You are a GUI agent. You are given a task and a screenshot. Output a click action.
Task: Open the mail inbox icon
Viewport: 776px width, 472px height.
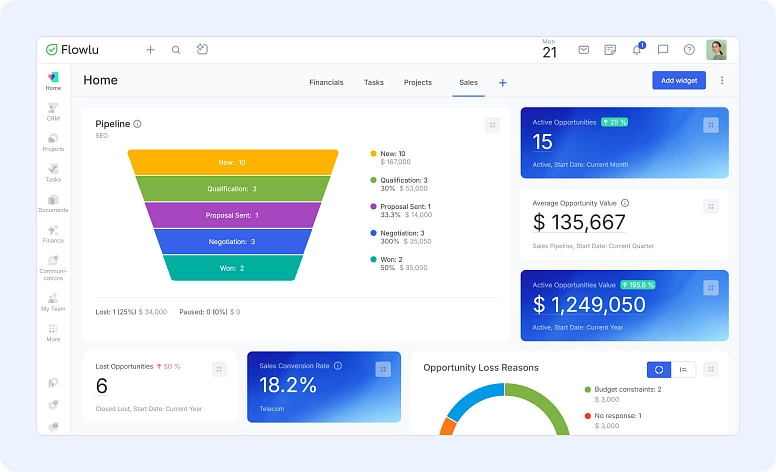point(584,49)
